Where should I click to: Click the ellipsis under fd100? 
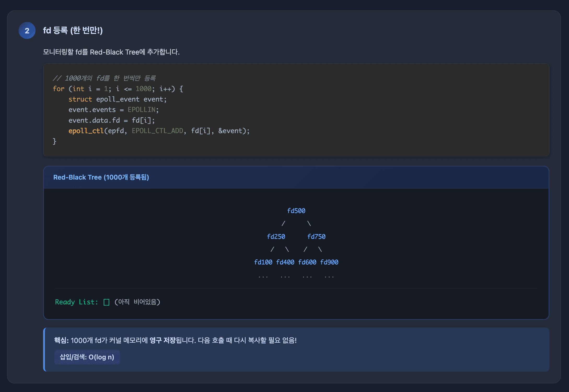(263, 277)
